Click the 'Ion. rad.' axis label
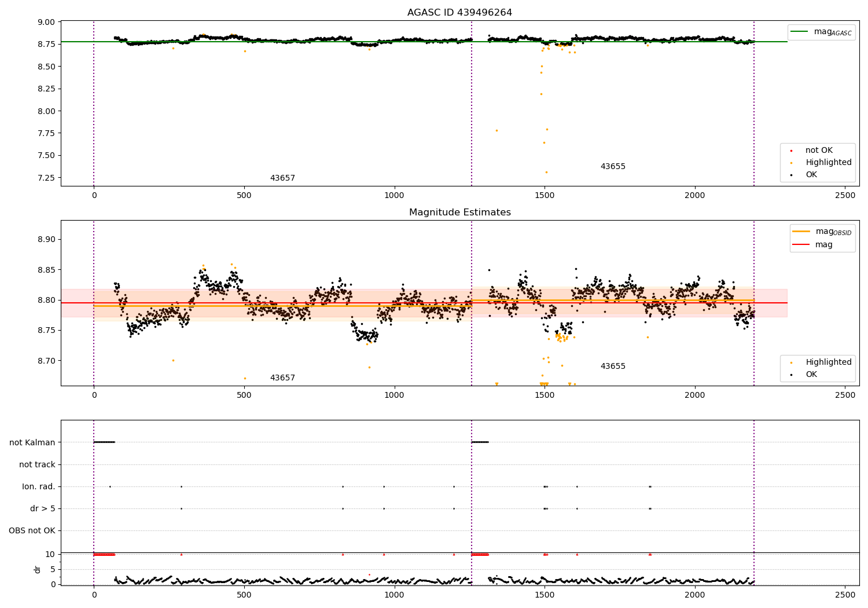This screenshot has width=868, height=608. point(39,486)
